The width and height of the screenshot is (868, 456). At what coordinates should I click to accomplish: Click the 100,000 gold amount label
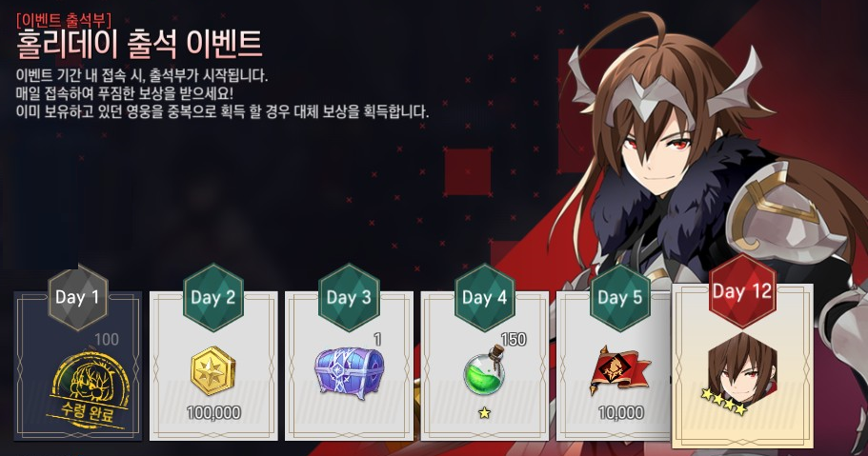[x=213, y=413]
